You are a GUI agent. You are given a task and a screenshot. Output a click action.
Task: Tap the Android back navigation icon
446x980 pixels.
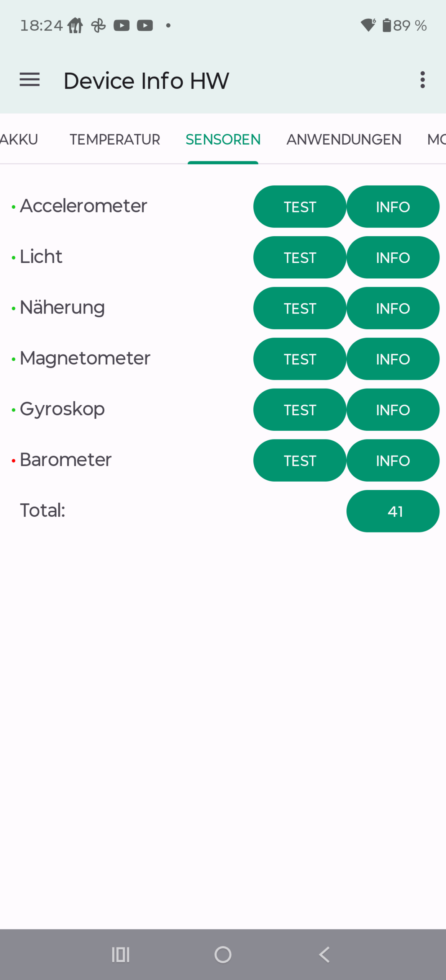point(324,954)
